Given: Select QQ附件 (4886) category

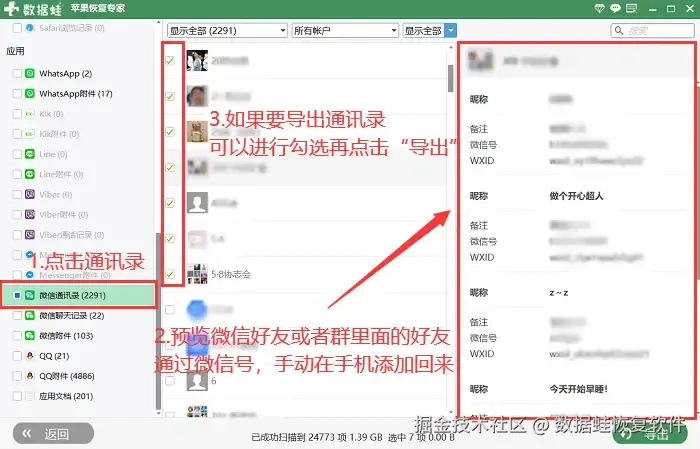Looking at the screenshot, I should point(67,376).
